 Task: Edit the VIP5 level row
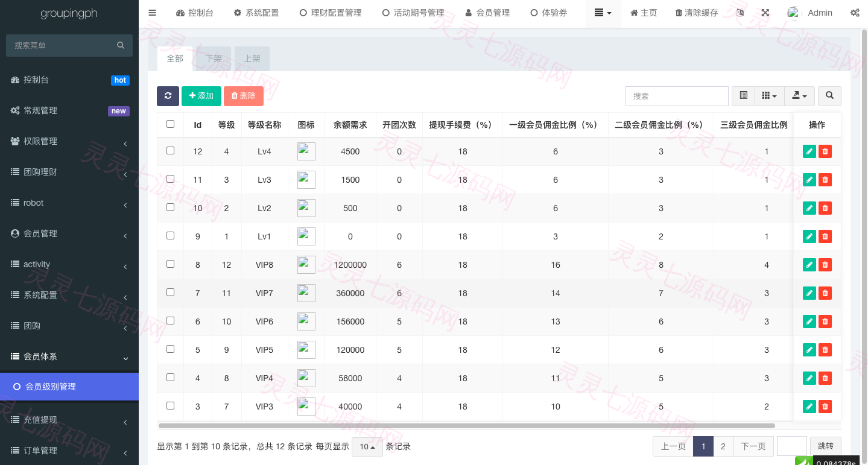click(x=809, y=350)
